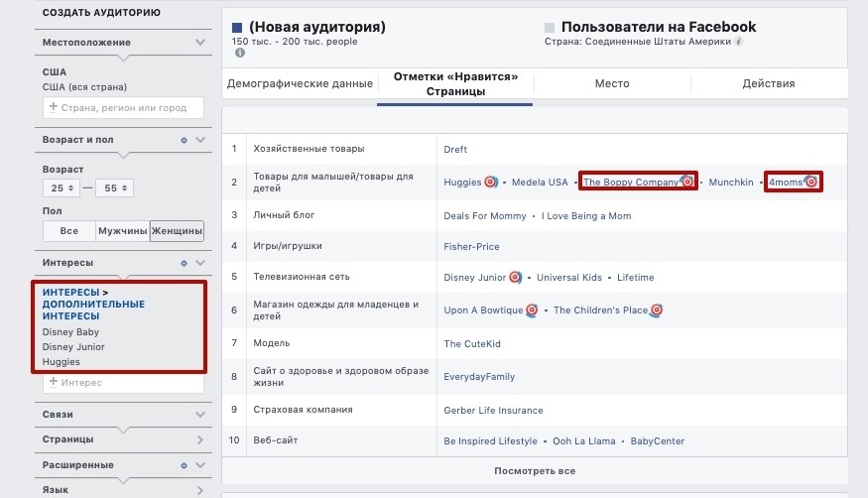
Task: Click the target icon next to Huggies
Action: 490,182
